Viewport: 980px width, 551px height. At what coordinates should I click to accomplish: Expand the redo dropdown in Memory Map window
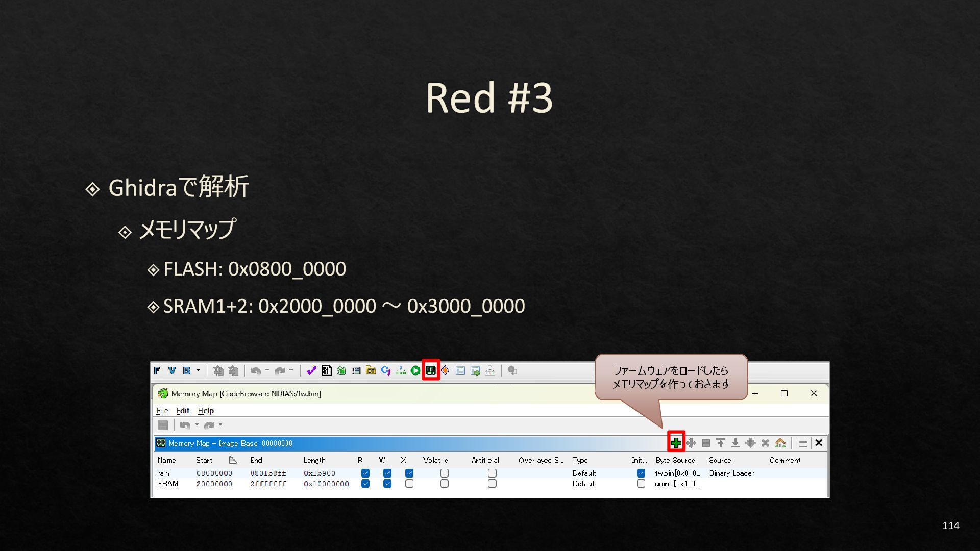pyautogui.click(x=220, y=424)
